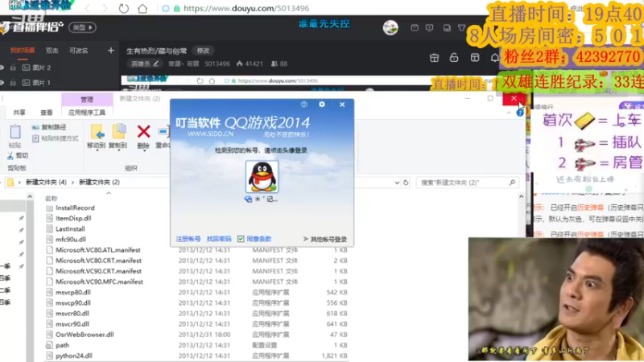Close the QQ游戏2014 login dialog
Viewport: 644px width, 362px height.
[x=342, y=105]
